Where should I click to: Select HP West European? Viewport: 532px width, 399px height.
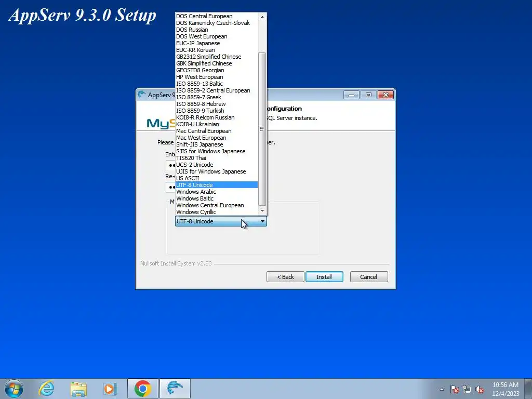[x=217, y=77]
